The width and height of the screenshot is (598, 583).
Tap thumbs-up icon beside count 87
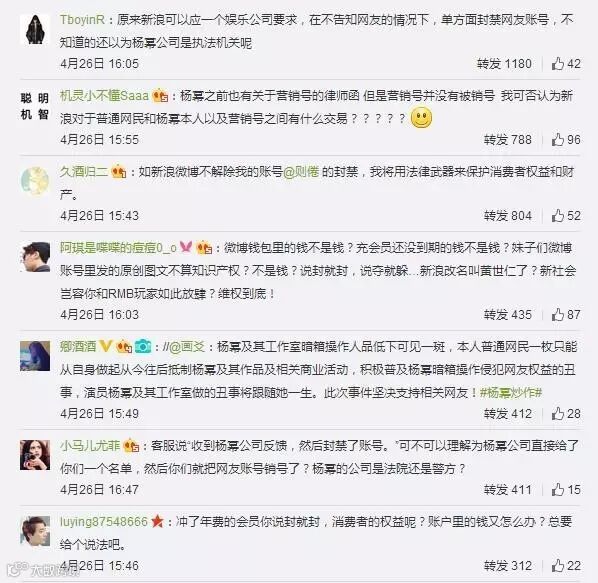pos(558,315)
